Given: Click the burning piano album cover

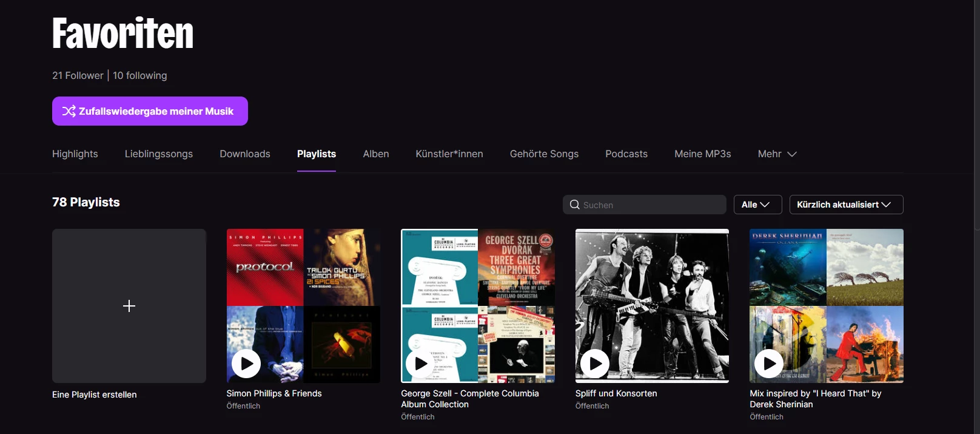Looking at the screenshot, I should (x=865, y=344).
